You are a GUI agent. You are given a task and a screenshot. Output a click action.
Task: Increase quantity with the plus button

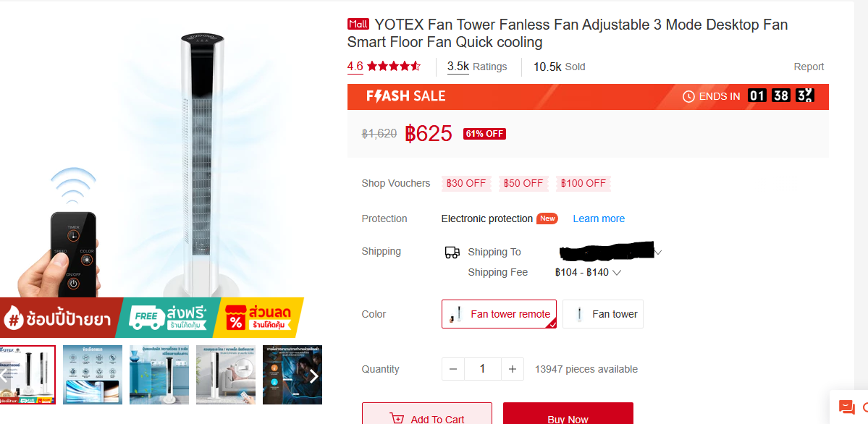pyautogui.click(x=512, y=369)
